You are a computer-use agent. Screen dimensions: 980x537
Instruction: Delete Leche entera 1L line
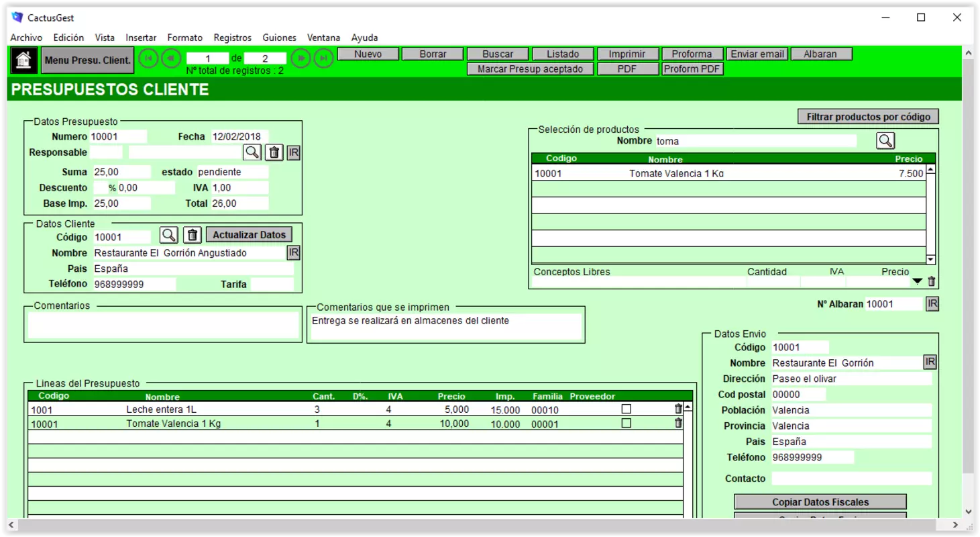coord(678,409)
